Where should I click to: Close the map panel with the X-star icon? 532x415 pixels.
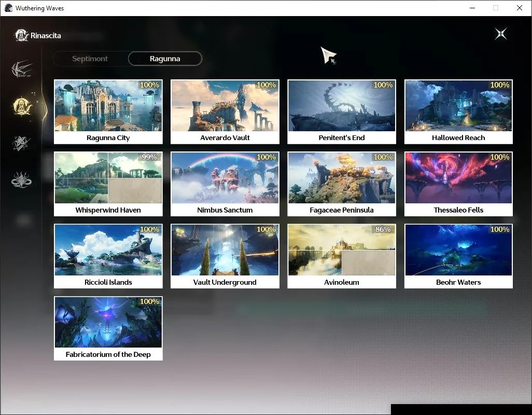pos(501,34)
